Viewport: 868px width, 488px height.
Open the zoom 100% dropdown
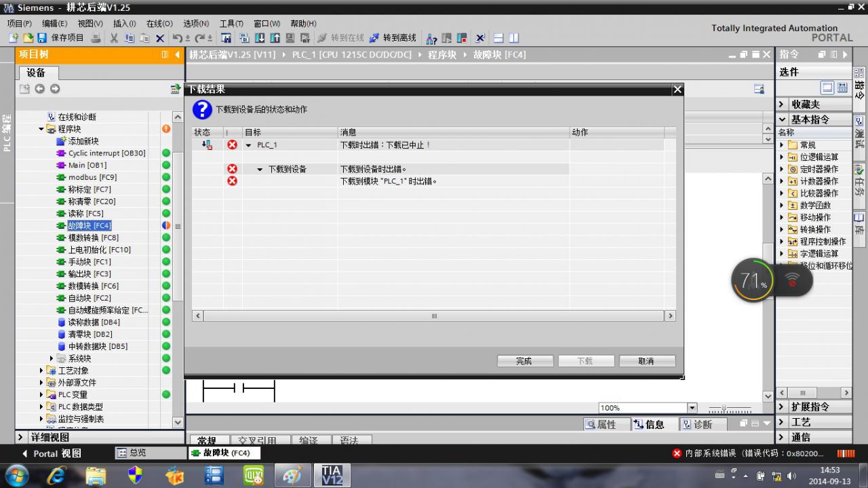pos(692,408)
